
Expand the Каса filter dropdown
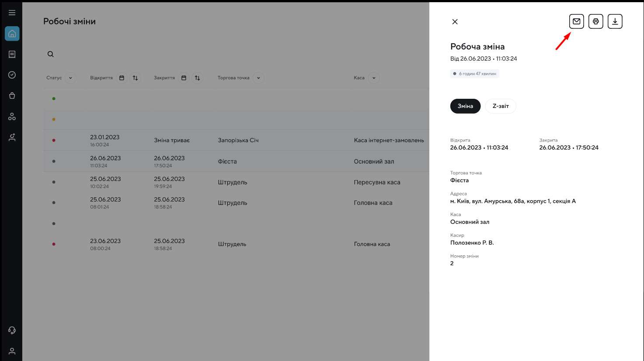point(374,78)
